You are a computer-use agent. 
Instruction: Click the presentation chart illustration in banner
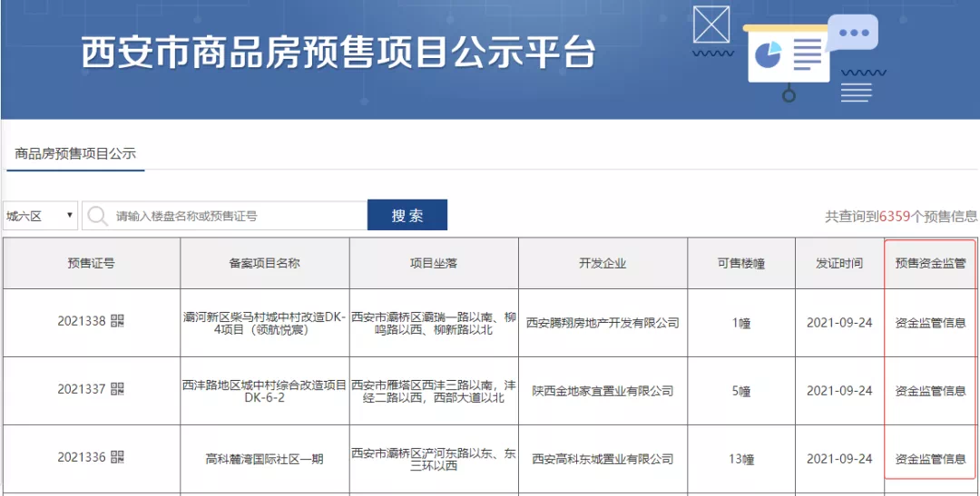[x=788, y=56]
